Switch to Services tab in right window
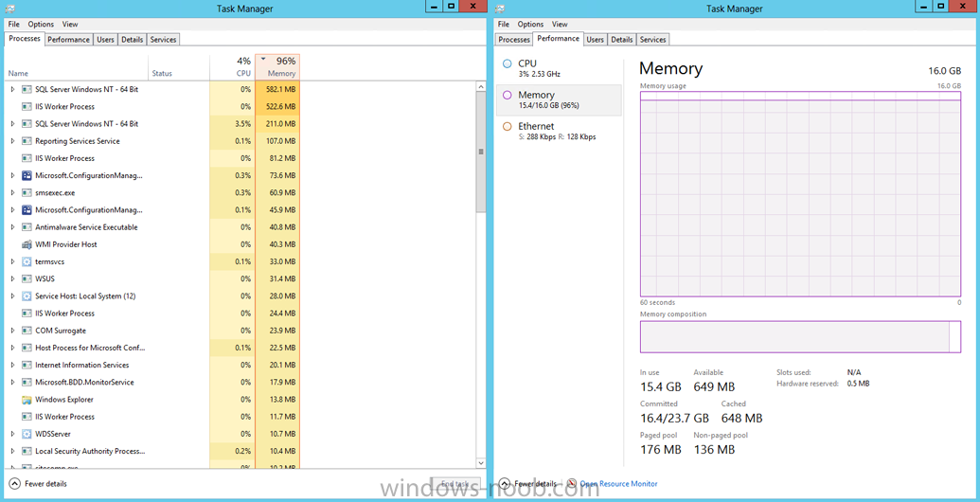Viewport: 980px width, 502px height. tap(653, 40)
